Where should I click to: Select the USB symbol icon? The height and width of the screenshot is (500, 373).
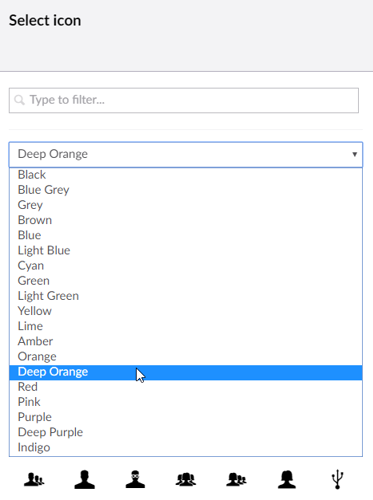point(337,479)
